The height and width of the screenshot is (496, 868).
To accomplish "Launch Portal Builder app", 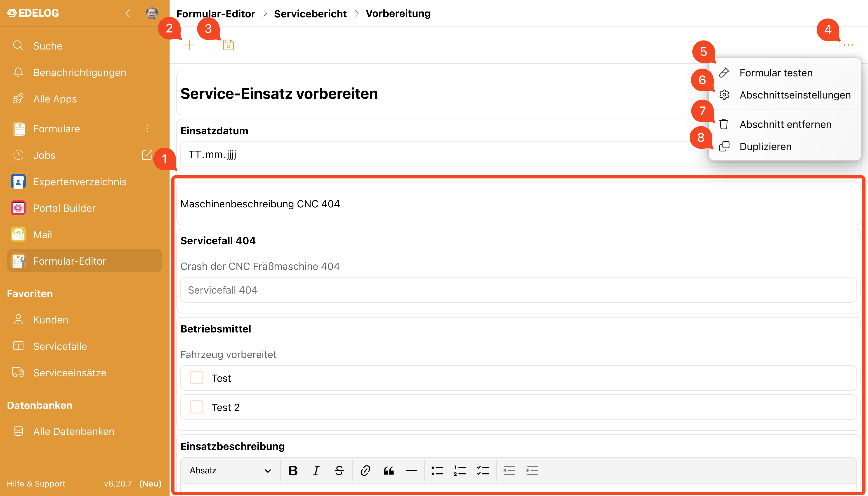I will point(84,208).
